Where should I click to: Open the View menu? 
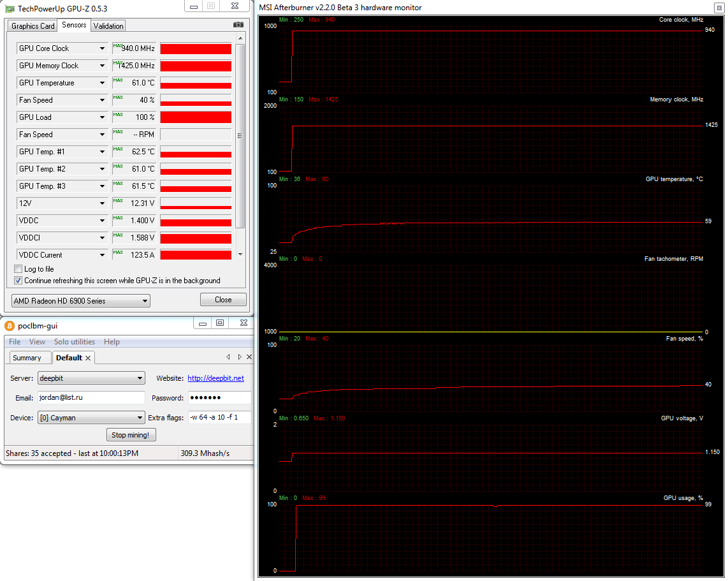(37, 342)
